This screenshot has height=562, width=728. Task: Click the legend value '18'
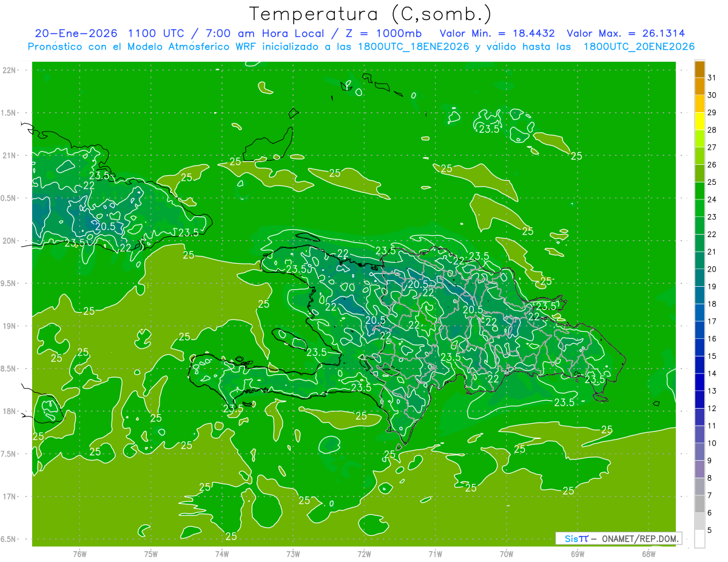712,304
